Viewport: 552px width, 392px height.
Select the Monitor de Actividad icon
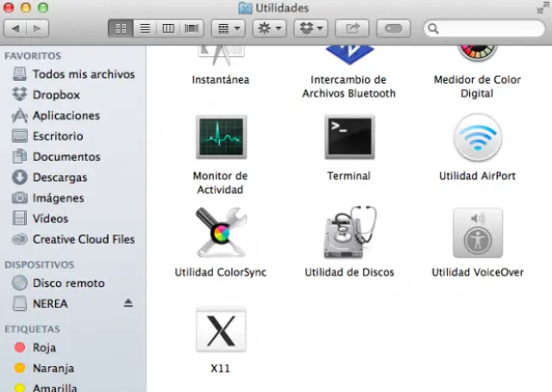(x=221, y=138)
